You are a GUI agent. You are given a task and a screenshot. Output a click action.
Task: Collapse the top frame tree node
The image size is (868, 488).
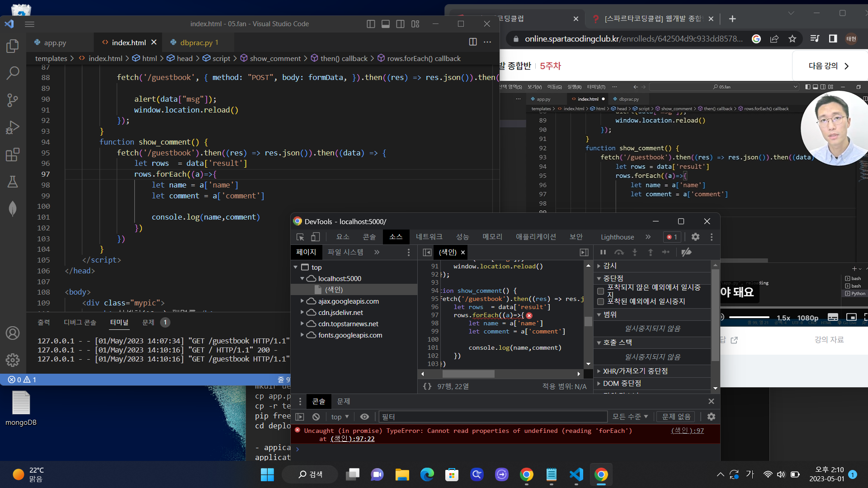tap(296, 267)
